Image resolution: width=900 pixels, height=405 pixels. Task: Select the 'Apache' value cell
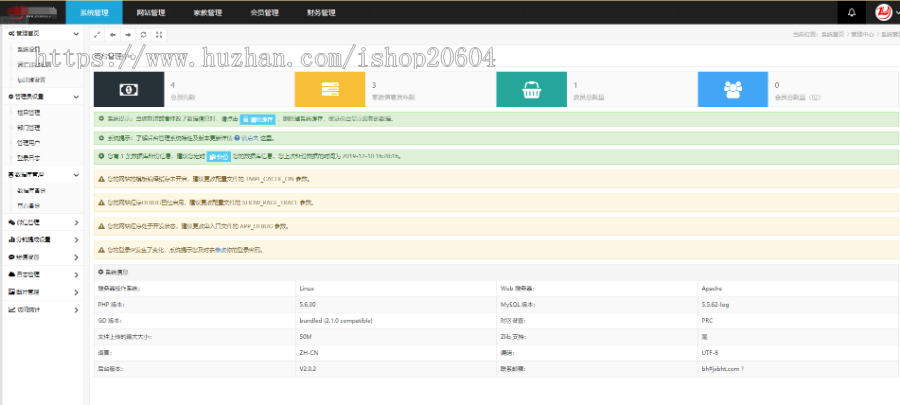712,289
